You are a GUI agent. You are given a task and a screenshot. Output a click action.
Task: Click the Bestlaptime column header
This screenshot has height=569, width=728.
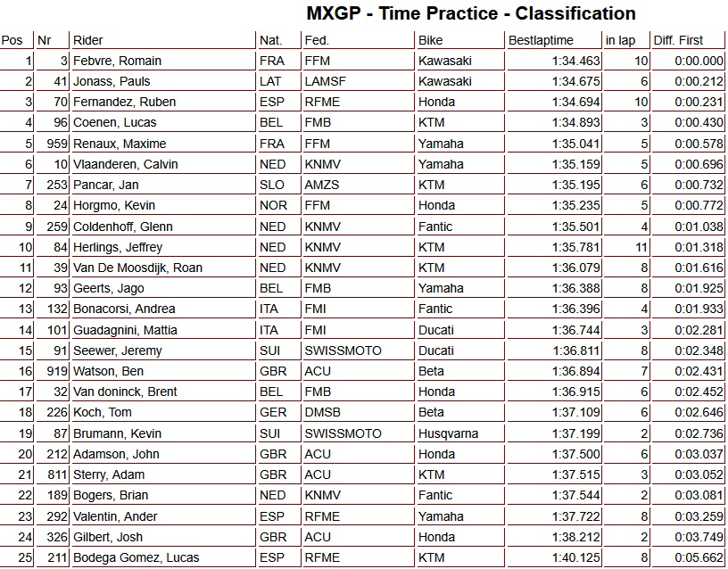[x=542, y=40]
